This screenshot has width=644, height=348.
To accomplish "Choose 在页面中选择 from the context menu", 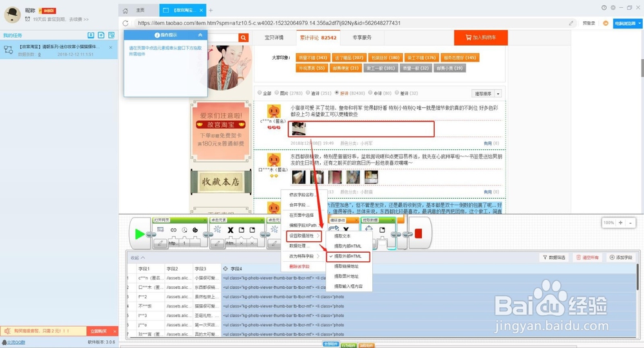I will tap(301, 215).
